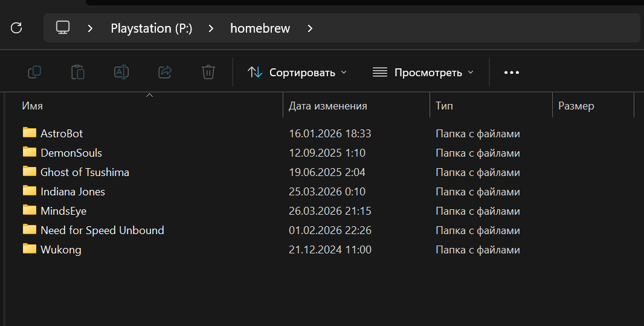The image size is (644, 326).
Task: Click the Copy toolbar icon
Action: [34, 73]
